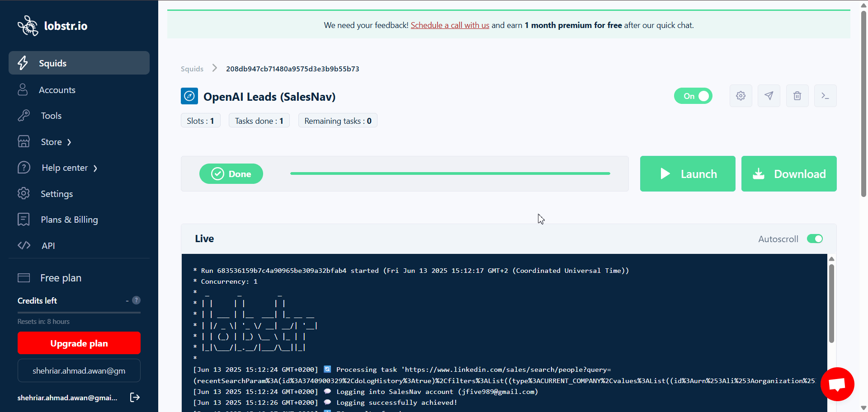The image size is (868, 412).
Task: Download the results
Action: [789, 173]
